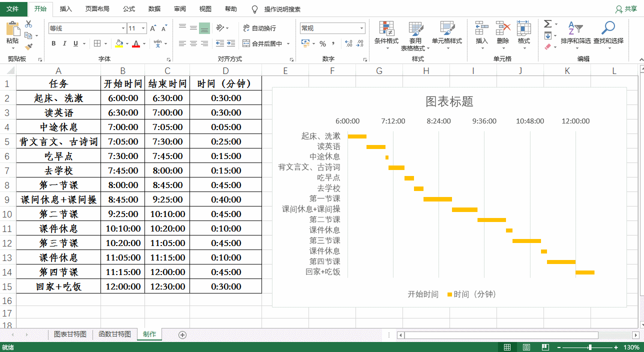The width and height of the screenshot is (644, 352).
Task: Click the 删除 delete cells button
Action: click(x=503, y=35)
